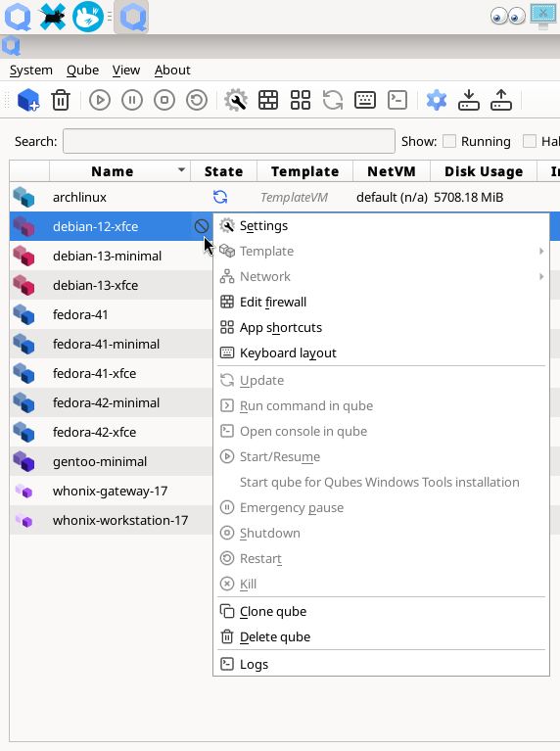Click the Search input field
Viewport: 560px width, 751px height.
tap(229, 141)
